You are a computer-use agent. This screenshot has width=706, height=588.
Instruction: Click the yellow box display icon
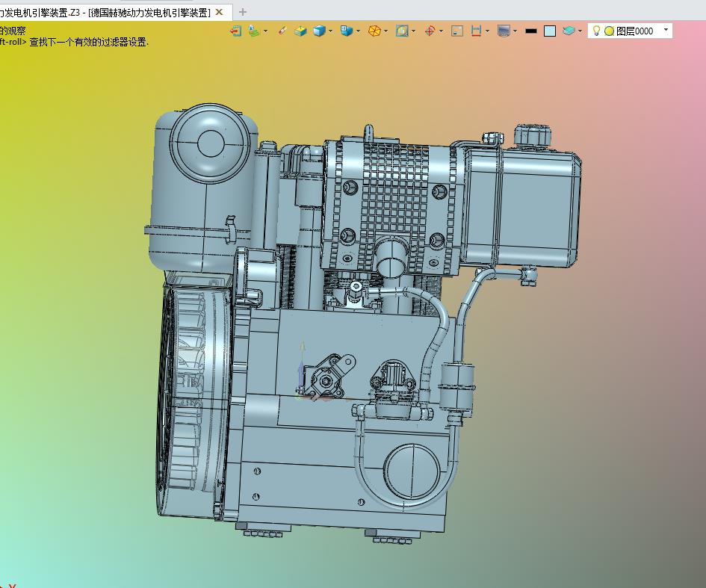[x=300, y=31]
